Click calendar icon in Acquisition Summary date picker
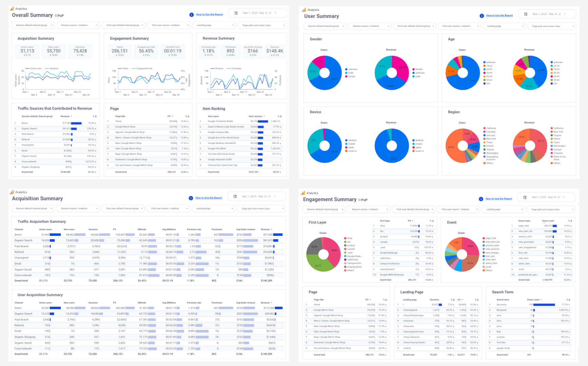The height and width of the screenshot is (366, 588). [235, 197]
